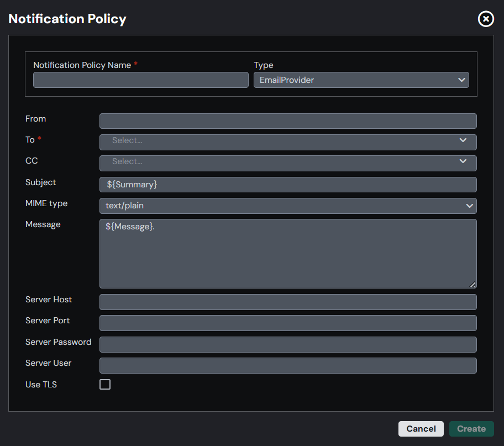Grab the Message box resize handle
This screenshot has width=504, height=446.
click(473, 285)
